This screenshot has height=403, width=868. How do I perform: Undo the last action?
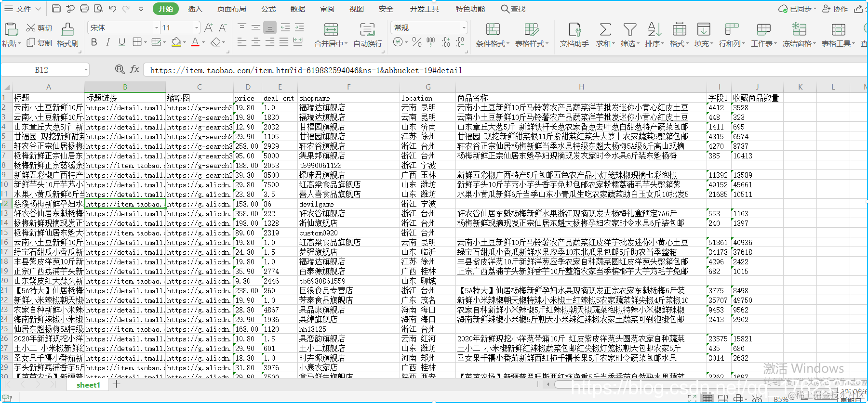[x=112, y=9]
